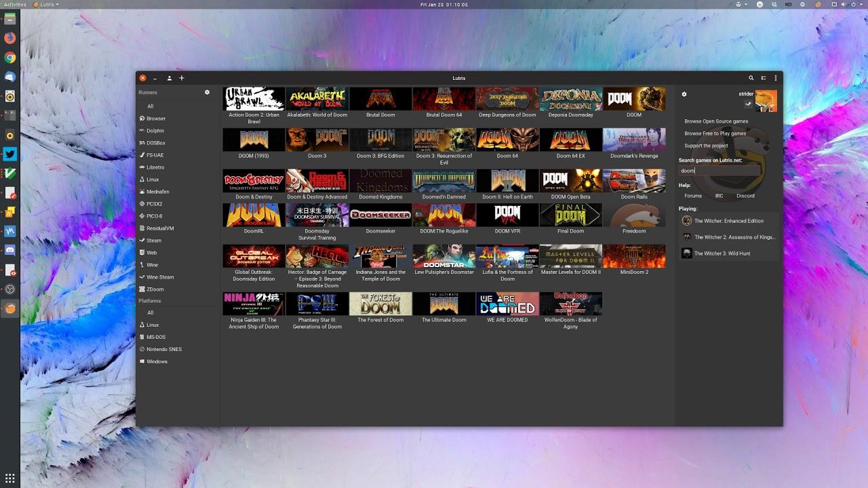
Task: Select DOOM (1993) game thumbnail
Action: (x=254, y=140)
